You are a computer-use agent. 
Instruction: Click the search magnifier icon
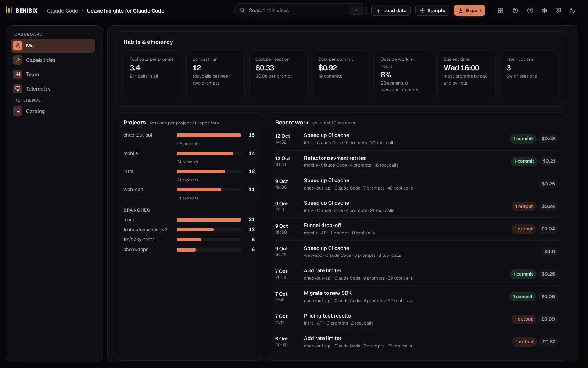242,10
